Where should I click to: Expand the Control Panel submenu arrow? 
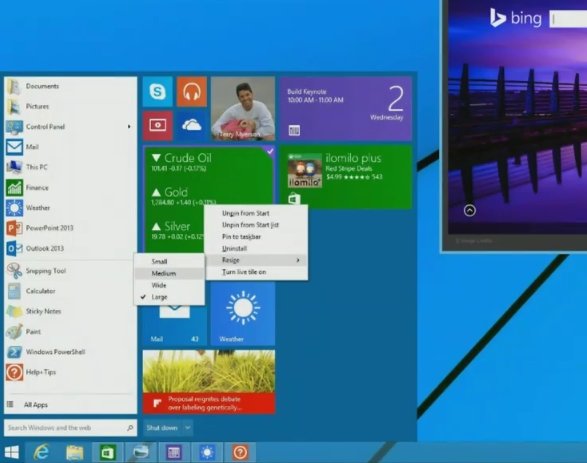coord(129,127)
